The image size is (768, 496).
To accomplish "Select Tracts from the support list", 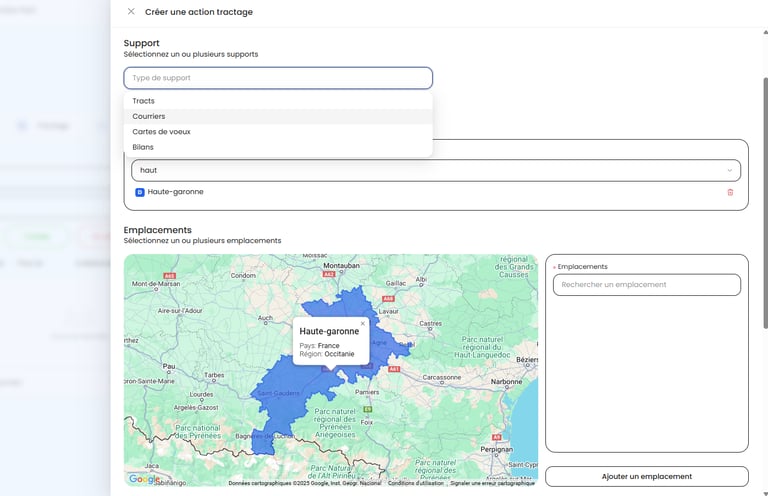I will (x=278, y=101).
